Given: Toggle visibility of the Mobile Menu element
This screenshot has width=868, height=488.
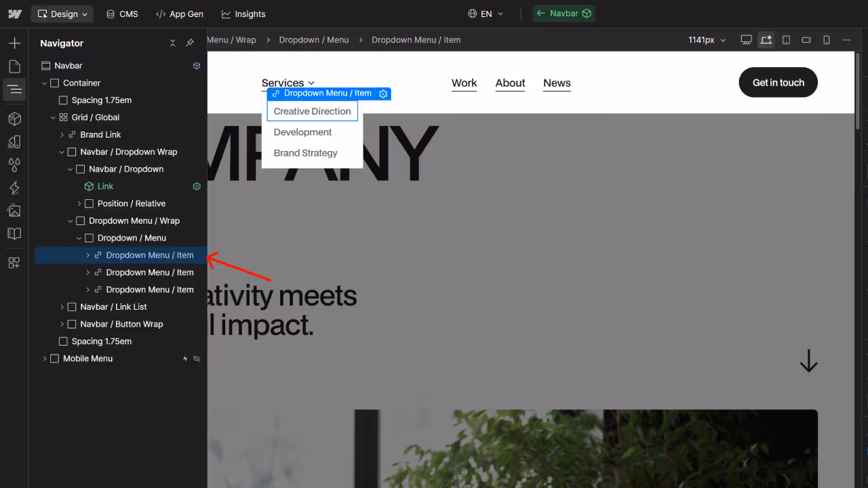Looking at the screenshot, I should [x=196, y=359].
